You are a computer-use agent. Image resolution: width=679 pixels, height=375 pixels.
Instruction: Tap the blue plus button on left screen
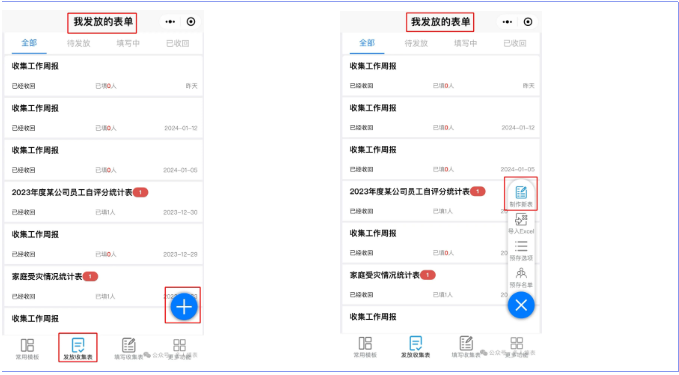pos(184,307)
